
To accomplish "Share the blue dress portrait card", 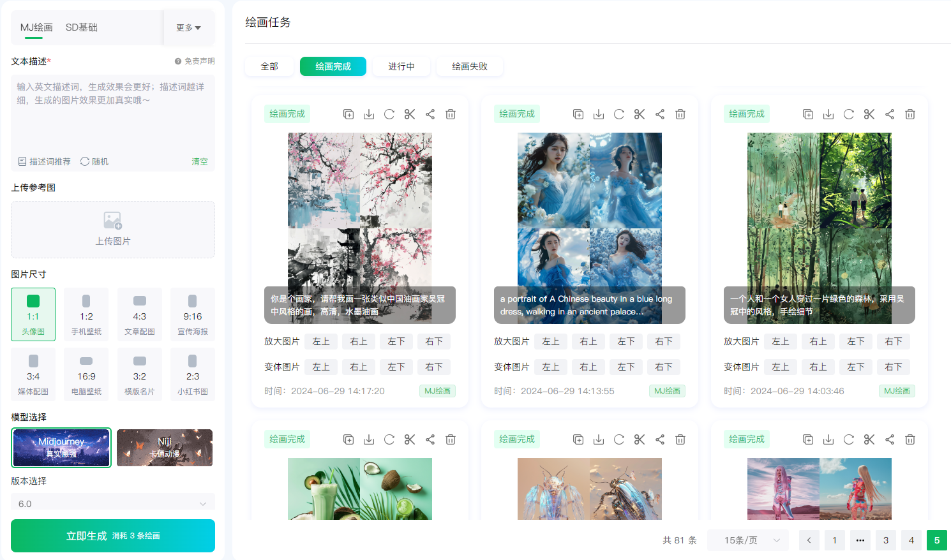I will [660, 114].
